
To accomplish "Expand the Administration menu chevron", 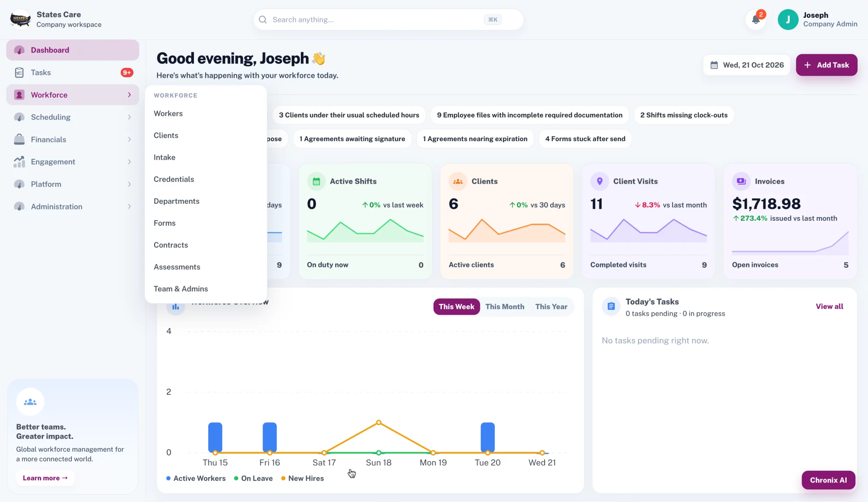I will click(129, 207).
